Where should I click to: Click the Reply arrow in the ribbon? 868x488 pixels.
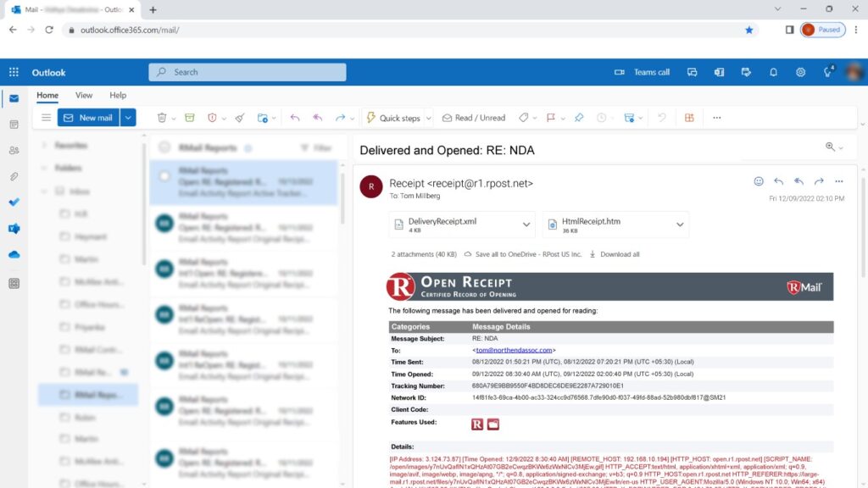click(294, 118)
